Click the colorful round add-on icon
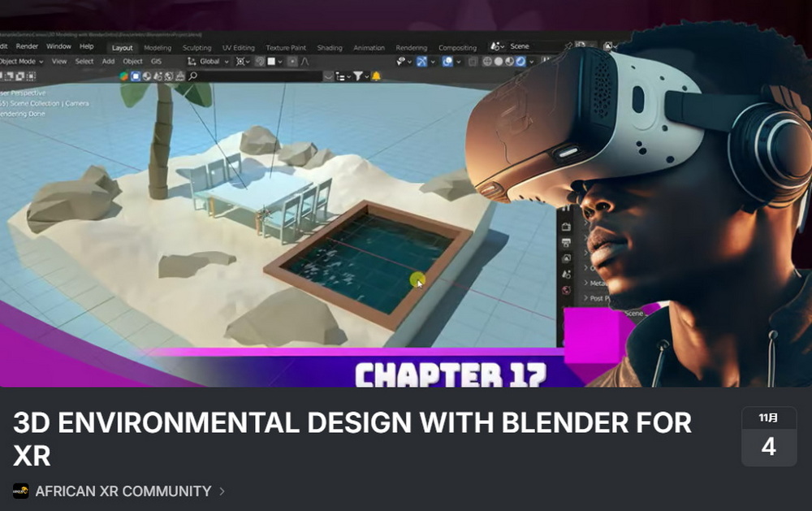This screenshot has height=511, width=812. (123, 76)
